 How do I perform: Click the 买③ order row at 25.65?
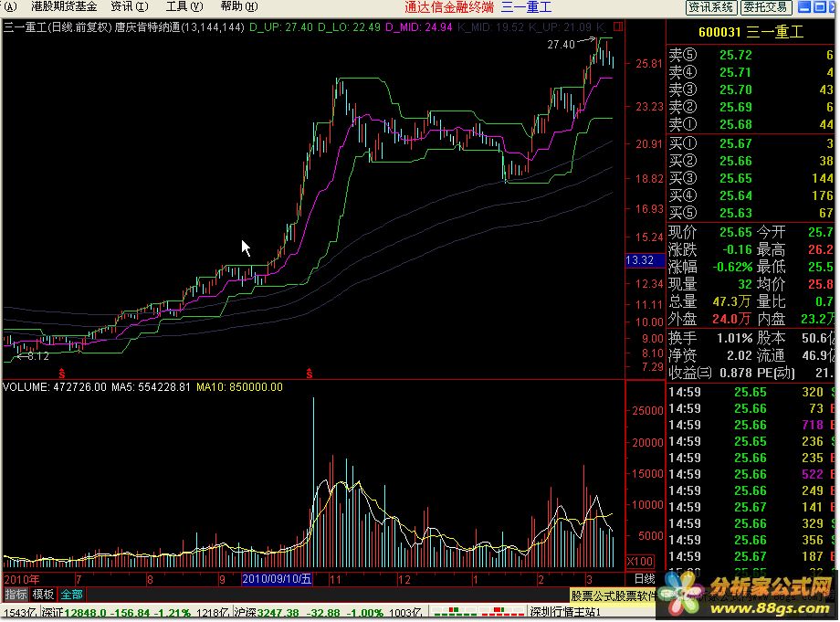point(751,178)
